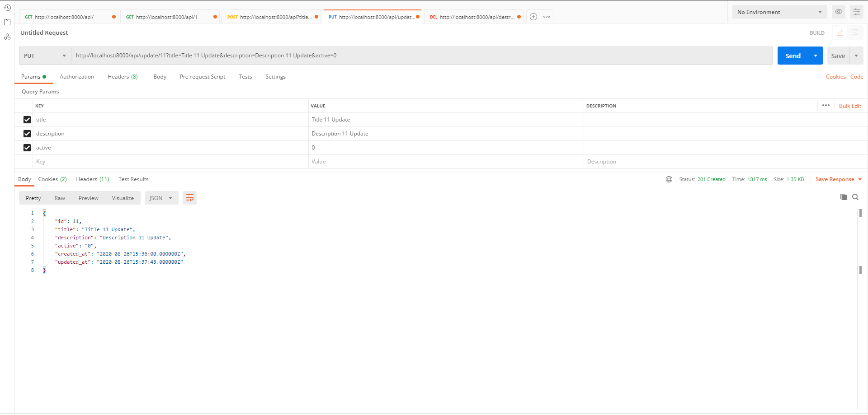Open the Send button dropdown arrow
The height and width of the screenshot is (415, 868).
tap(816, 56)
